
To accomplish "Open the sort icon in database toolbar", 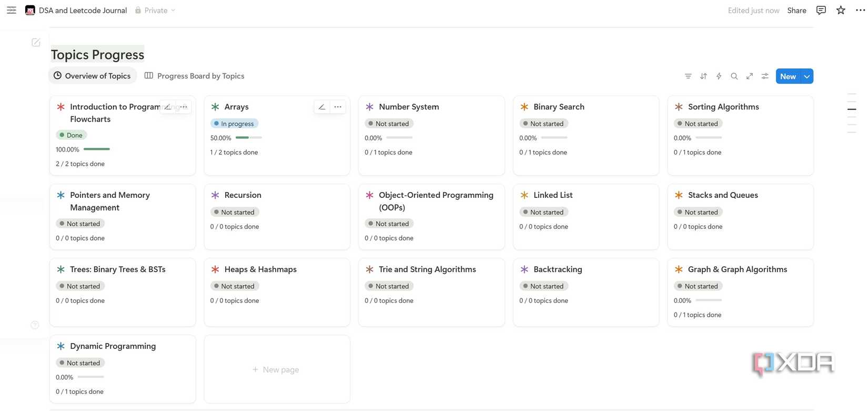I will [x=703, y=76].
